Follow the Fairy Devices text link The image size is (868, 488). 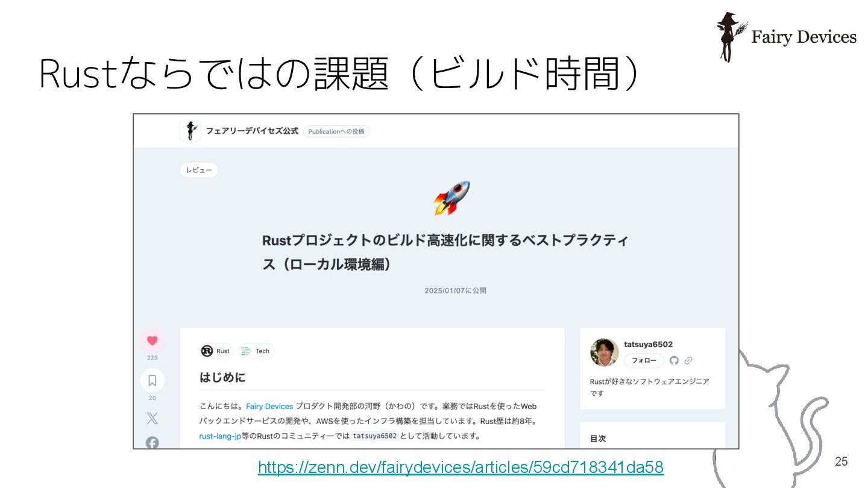point(269,406)
